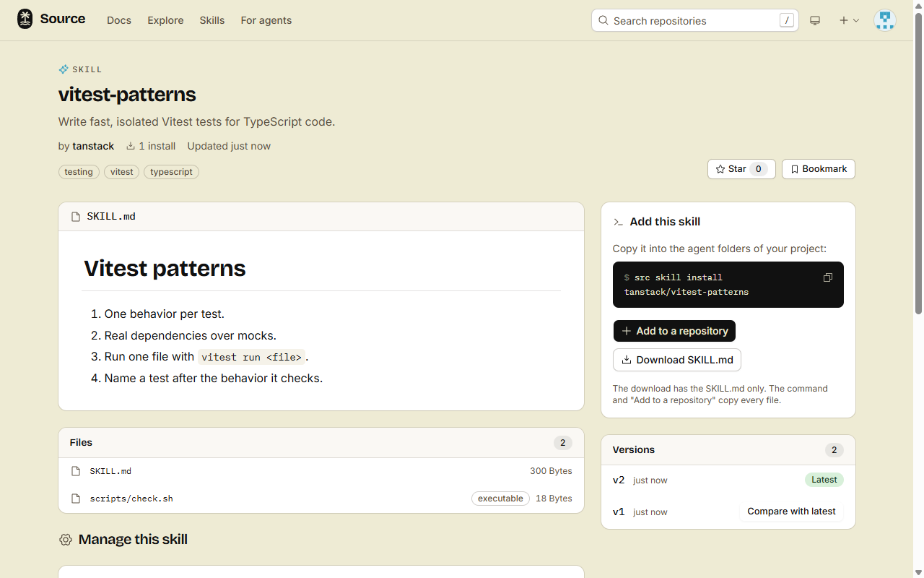Copy the install command with the copy icon
924x578 pixels.
[x=828, y=277]
